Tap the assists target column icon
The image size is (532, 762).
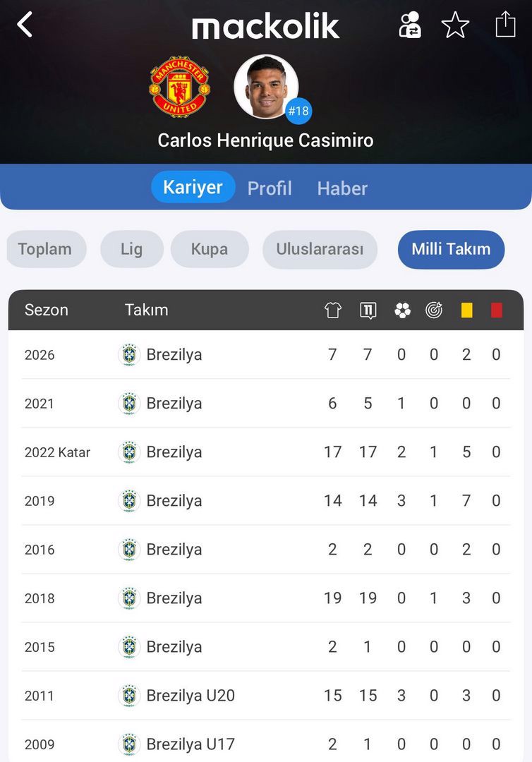point(434,310)
